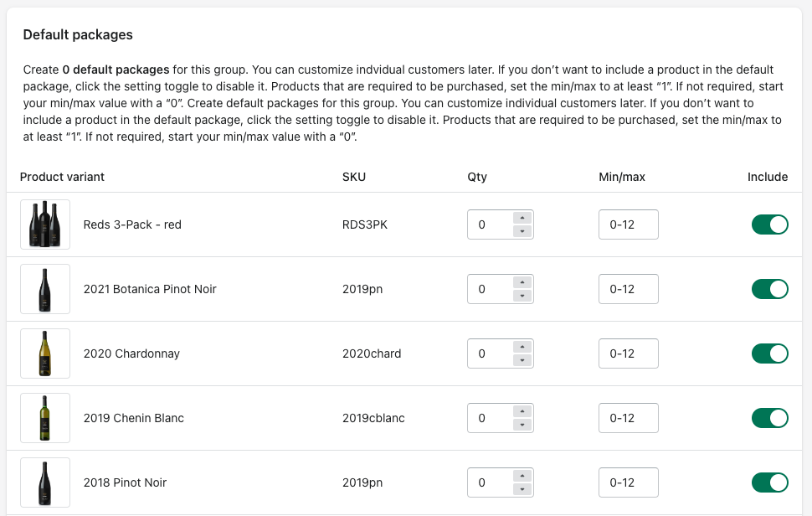Toggle Include off for 2021 Botanica Pinot Noir
Screen dimensions: 812x516
point(769,289)
